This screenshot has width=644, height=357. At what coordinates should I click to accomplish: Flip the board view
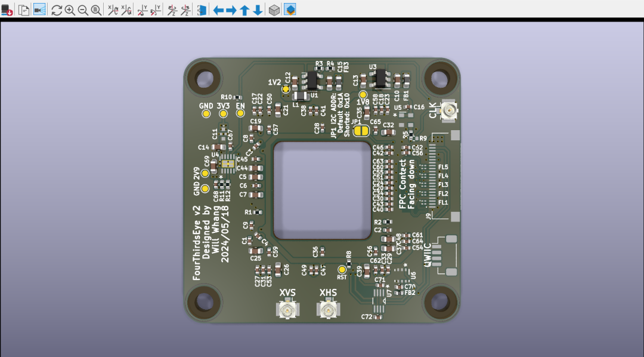click(x=202, y=10)
